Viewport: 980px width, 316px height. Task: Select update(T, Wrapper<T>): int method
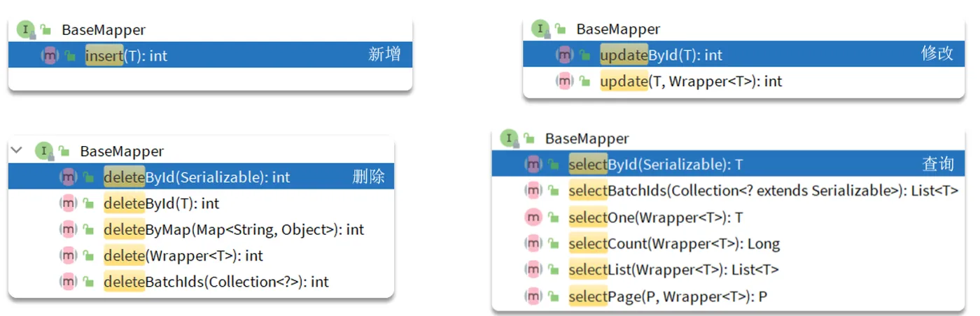point(691,81)
